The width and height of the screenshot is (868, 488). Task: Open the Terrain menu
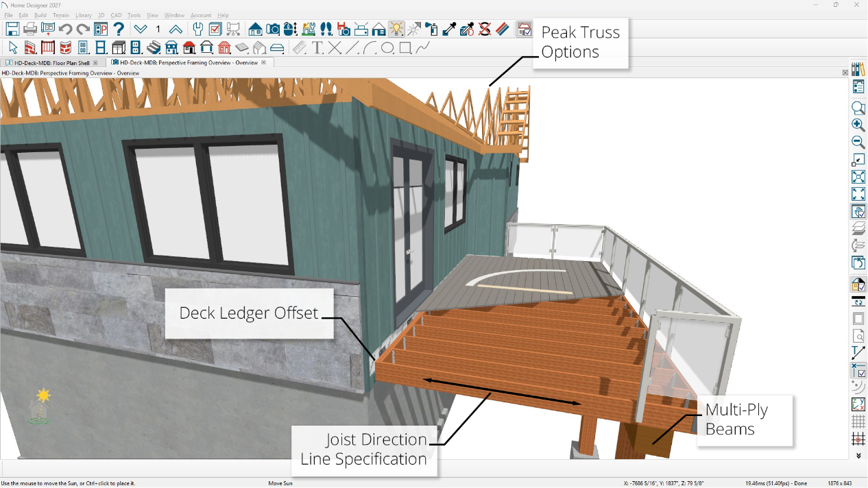point(61,15)
